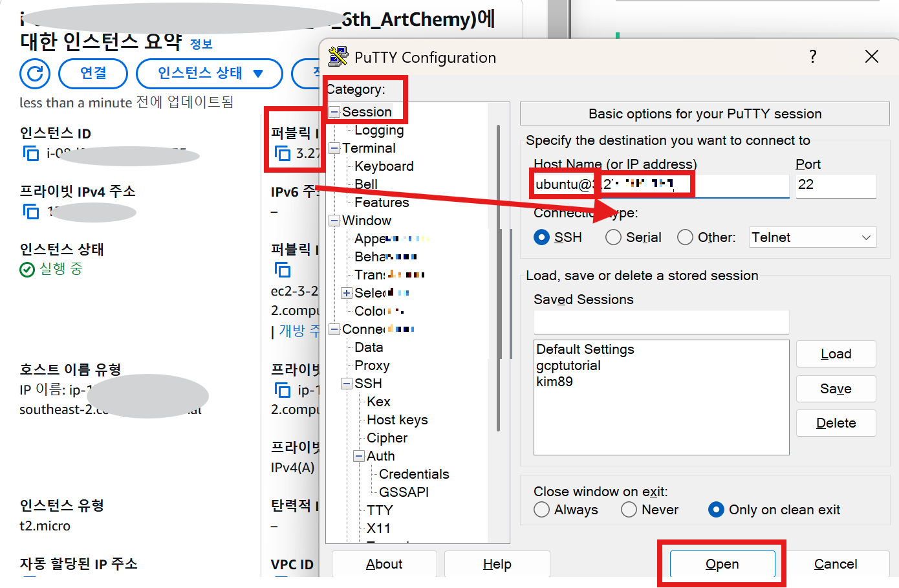Select Proxy under Connection

coord(372,365)
